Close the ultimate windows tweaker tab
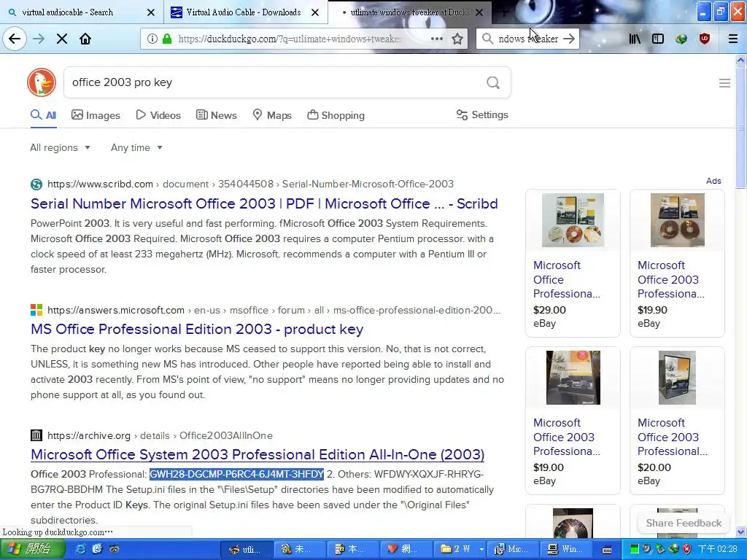Screen dimensions: 747x560 (479, 12)
